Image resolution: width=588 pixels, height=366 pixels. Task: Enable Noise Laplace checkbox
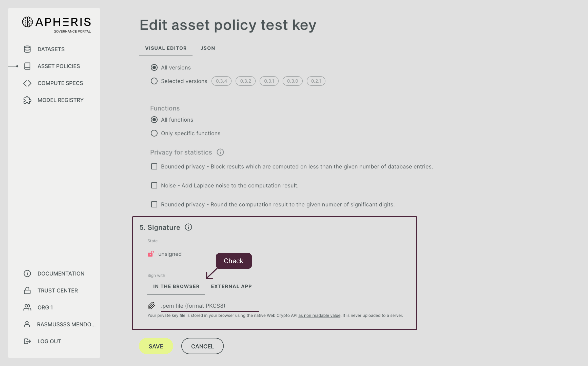154,185
